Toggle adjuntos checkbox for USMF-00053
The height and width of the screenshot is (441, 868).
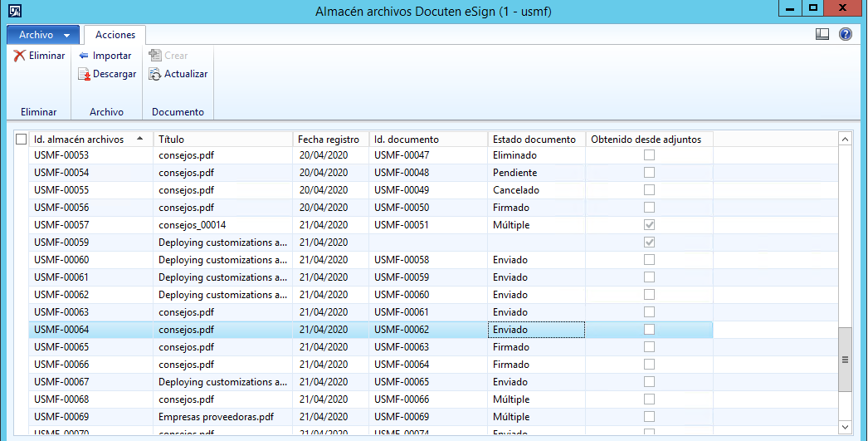[649, 155]
